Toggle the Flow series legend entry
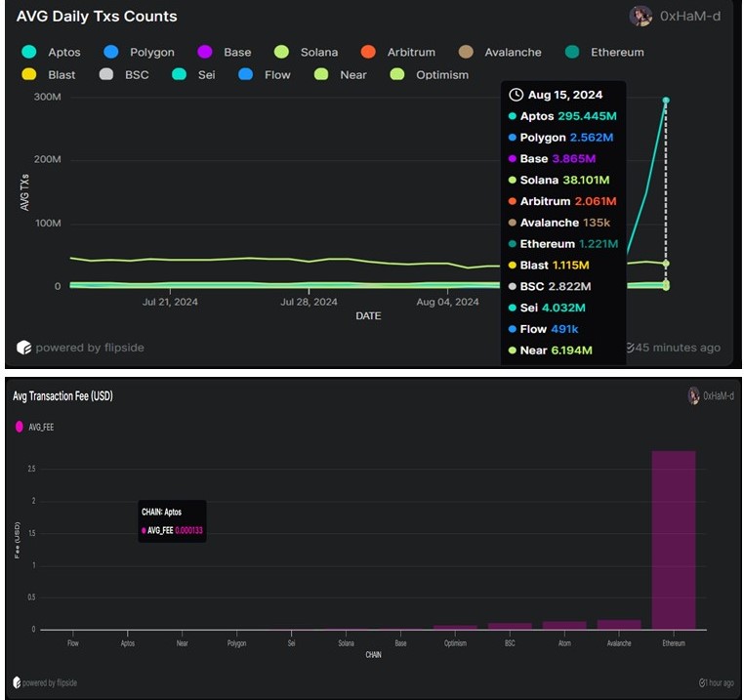Viewport: 744px width, 700px height. pos(265,75)
